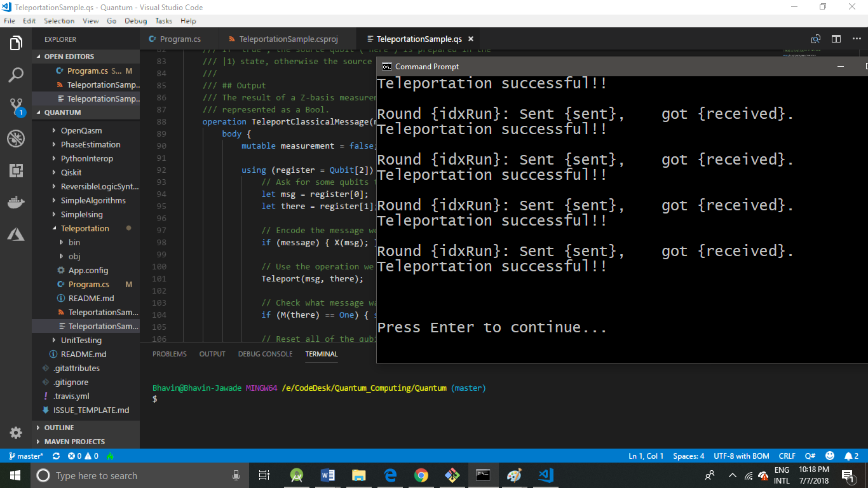
Task: Open Source Control view with badge
Action: [x=16, y=107]
